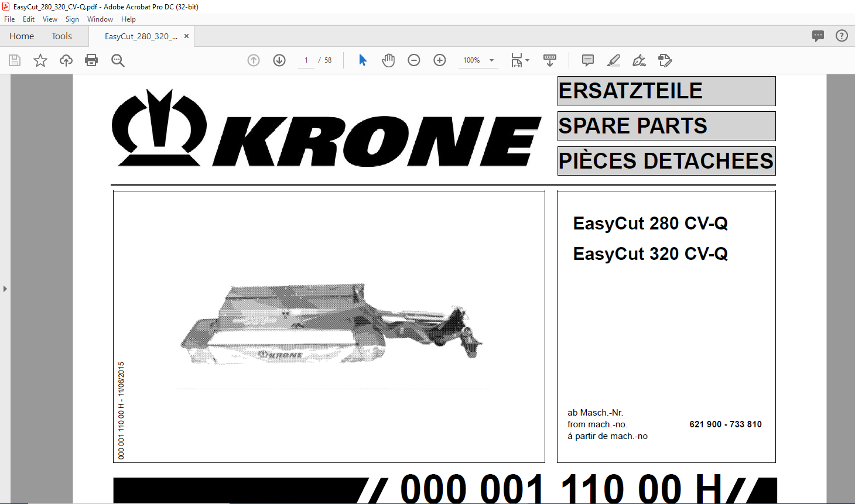Screen dimensions: 855x504
Task: Click the total page count 58
Action: coord(328,60)
